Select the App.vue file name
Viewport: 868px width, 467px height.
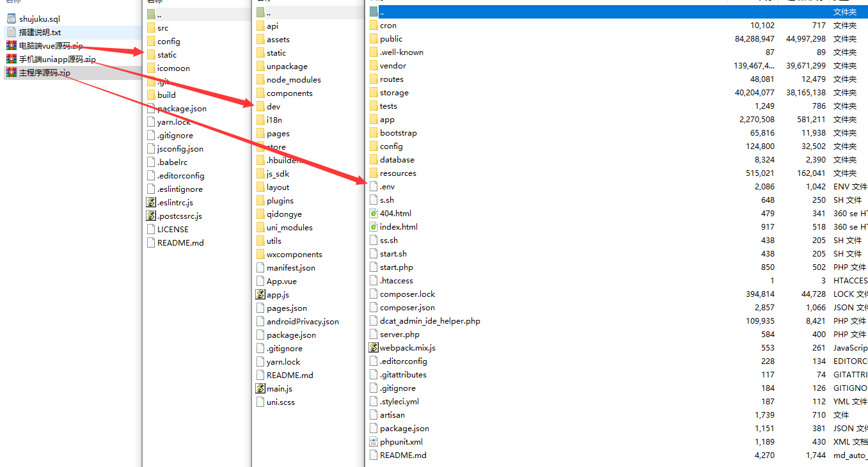(282, 281)
